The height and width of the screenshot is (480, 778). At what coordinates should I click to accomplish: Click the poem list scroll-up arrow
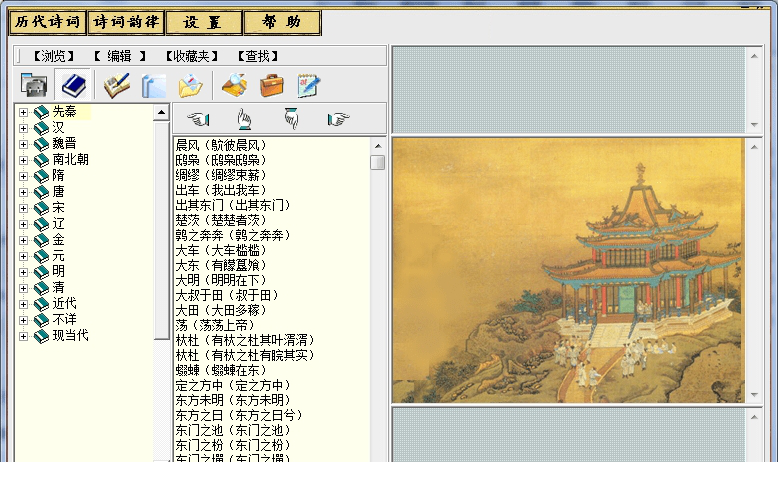pyautogui.click(x=378, y=146)
